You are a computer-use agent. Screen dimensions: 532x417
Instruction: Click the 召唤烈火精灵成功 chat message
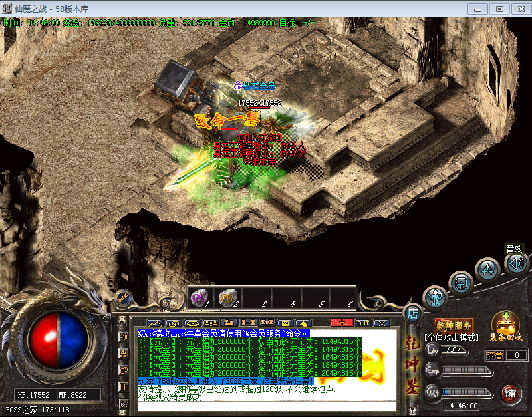click(x=176, y=397)
